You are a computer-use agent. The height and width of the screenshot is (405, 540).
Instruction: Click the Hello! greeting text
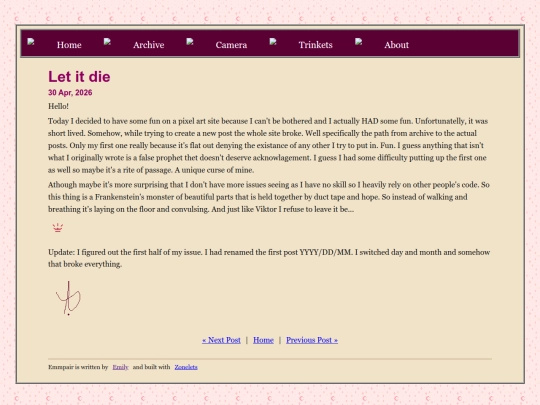(x=59, y=106)
